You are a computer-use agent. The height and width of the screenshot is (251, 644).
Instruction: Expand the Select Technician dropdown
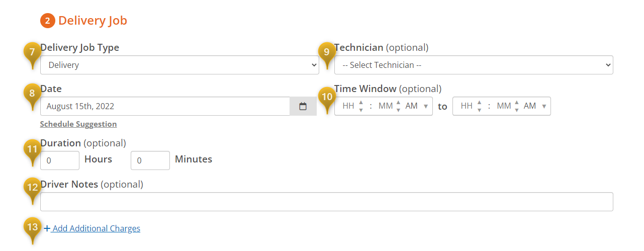(x=474, y=65)
